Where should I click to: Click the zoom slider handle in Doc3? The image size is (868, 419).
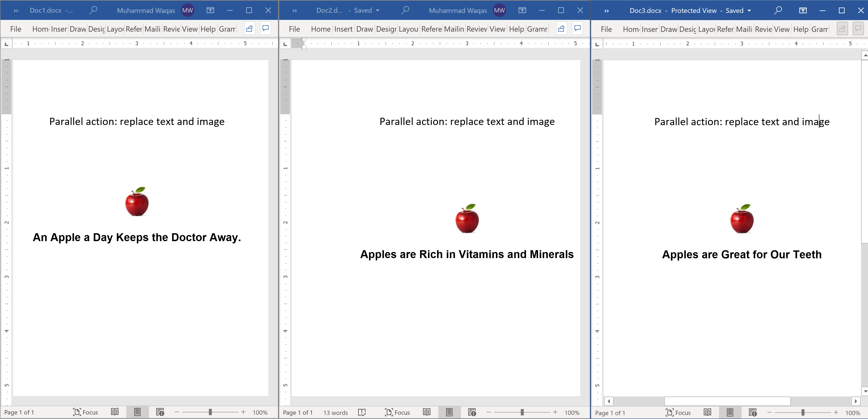[803, 412]
